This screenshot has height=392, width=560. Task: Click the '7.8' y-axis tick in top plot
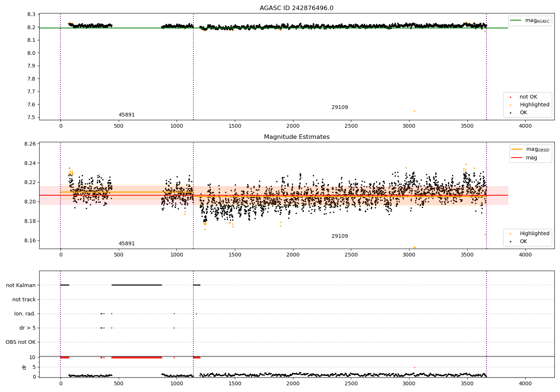coord(32,79)
